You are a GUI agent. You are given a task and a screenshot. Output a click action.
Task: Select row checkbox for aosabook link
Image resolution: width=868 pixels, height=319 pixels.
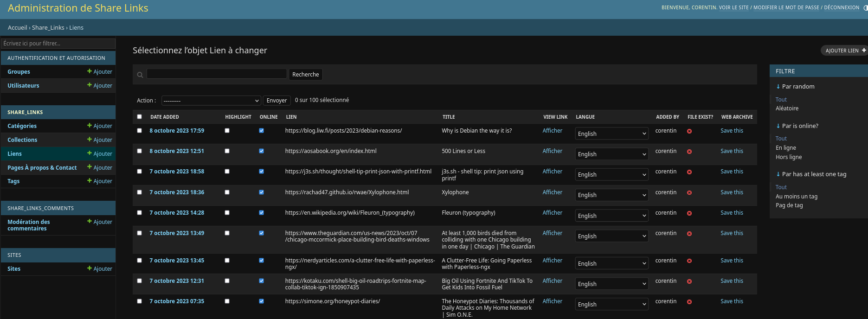[139, 151]
